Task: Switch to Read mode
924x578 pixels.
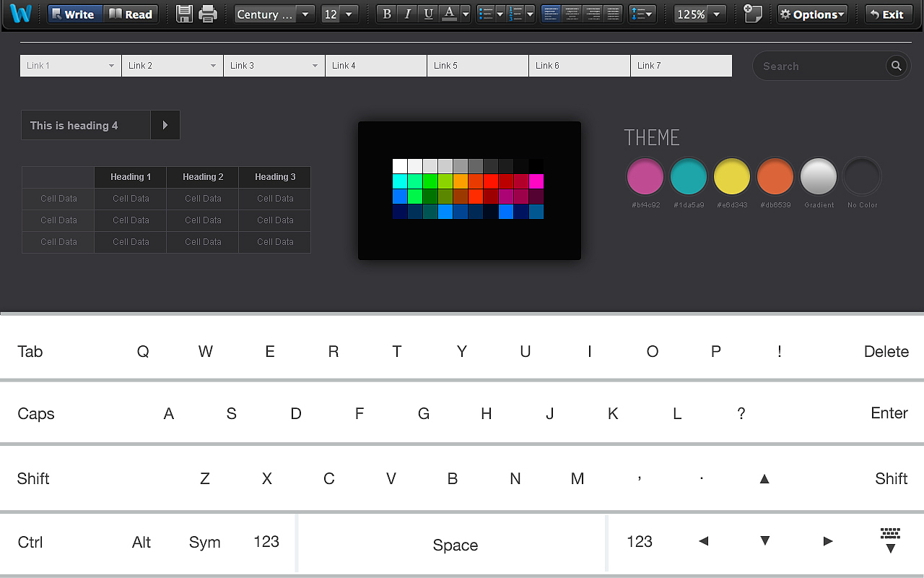Action: click(x=131, y=14)
